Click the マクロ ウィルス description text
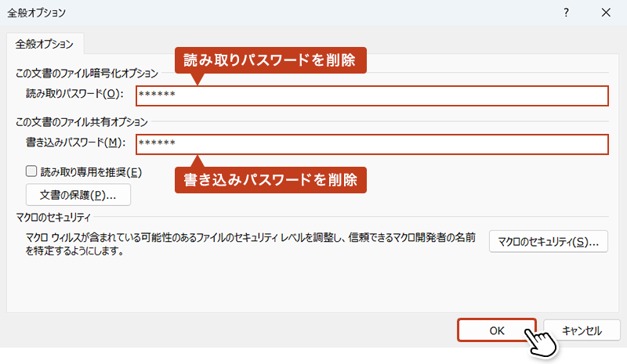This screenshot has width=627, height=364. pos(250,244)
